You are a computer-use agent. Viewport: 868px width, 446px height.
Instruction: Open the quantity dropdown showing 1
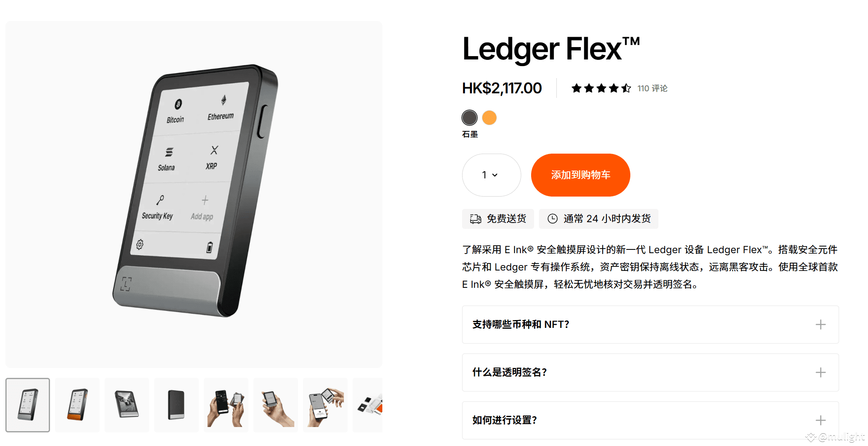coord(491,175)
